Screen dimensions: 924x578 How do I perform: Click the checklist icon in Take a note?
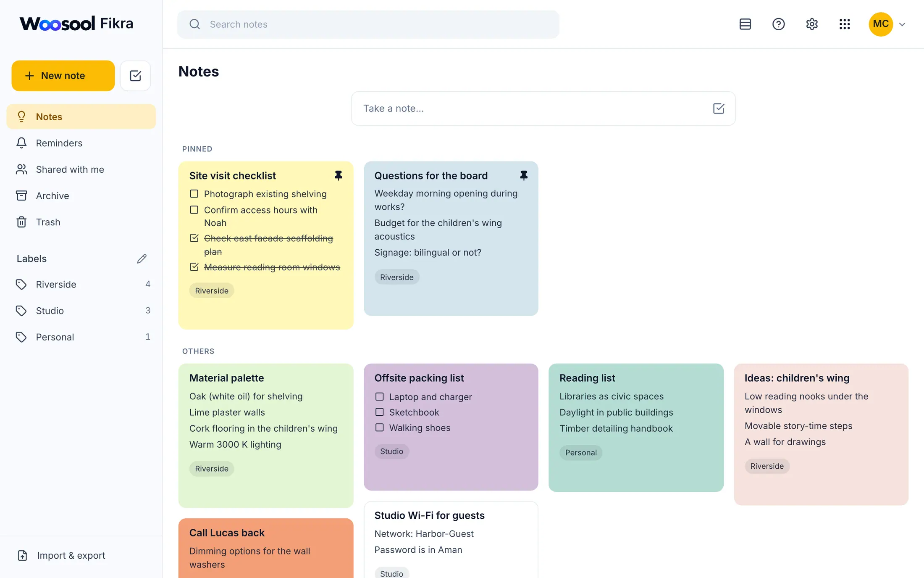(719, 108)
